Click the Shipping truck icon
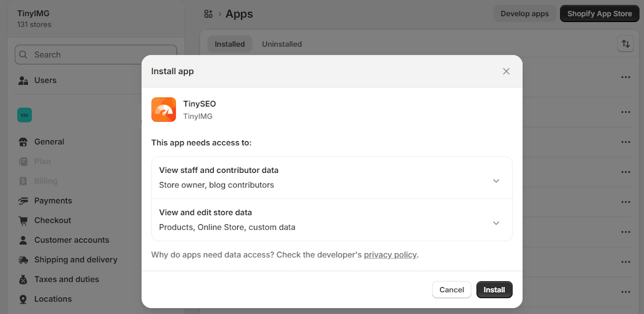Screen dimensions: 644x314 23,260
